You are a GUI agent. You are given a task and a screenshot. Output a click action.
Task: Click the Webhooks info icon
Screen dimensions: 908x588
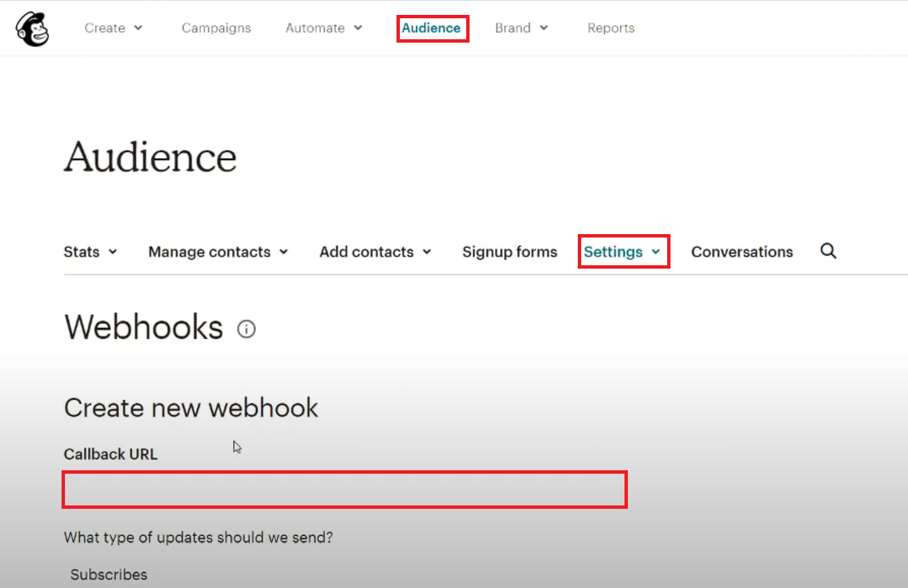pyautogui.click(x=246, y=330)
